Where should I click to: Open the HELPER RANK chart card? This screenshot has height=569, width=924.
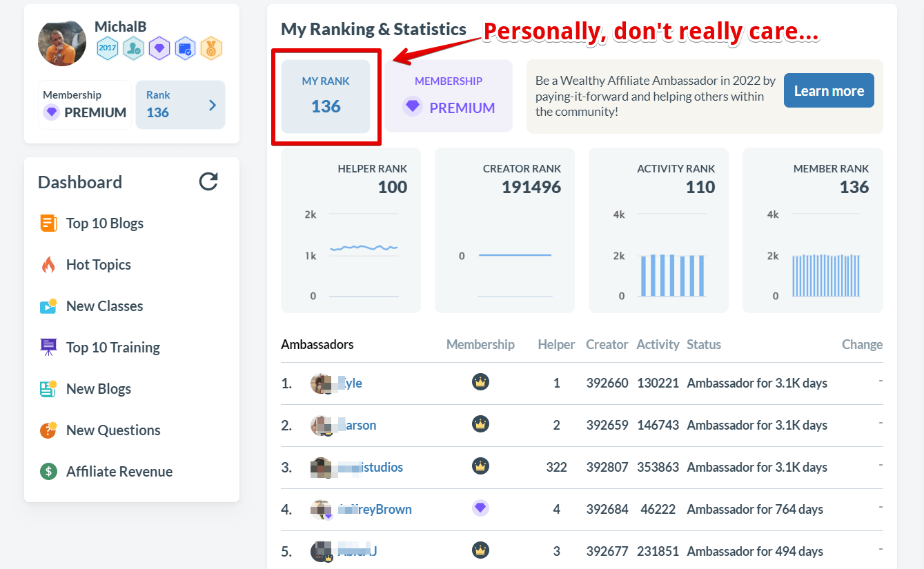tap(351, 230)
